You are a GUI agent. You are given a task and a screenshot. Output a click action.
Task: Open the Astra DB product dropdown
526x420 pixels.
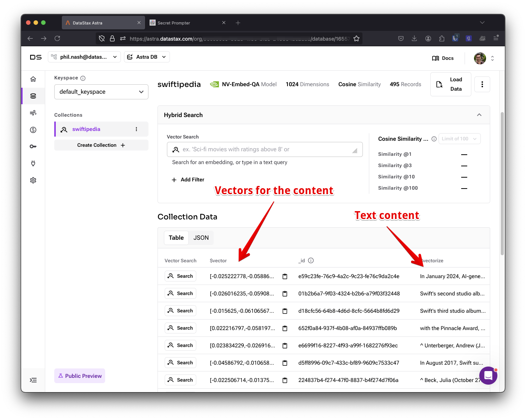(x=147, y=57)
